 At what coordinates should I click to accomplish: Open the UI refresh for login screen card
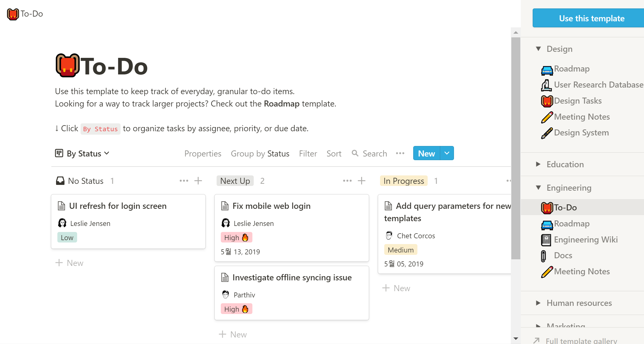click(118, 206)
